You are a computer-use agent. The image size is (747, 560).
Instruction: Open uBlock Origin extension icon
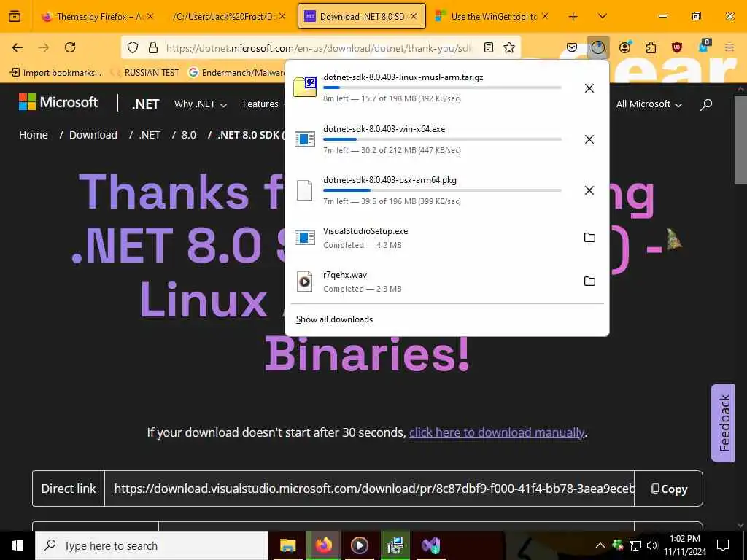point(676,47)
